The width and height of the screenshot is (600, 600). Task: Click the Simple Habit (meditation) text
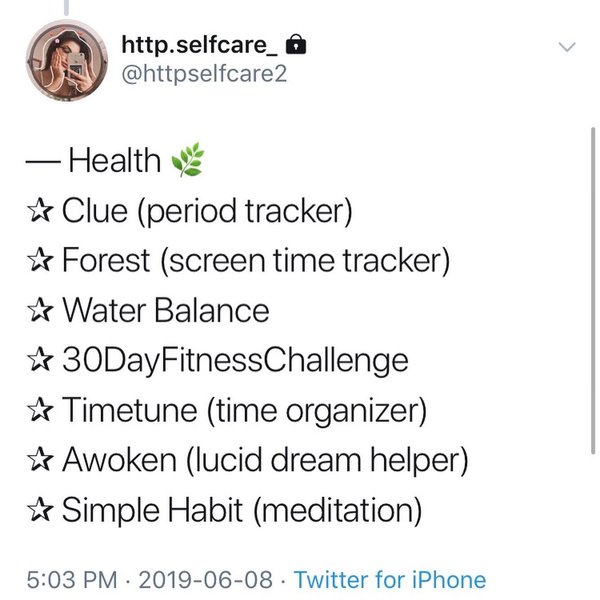click(241, 511)
